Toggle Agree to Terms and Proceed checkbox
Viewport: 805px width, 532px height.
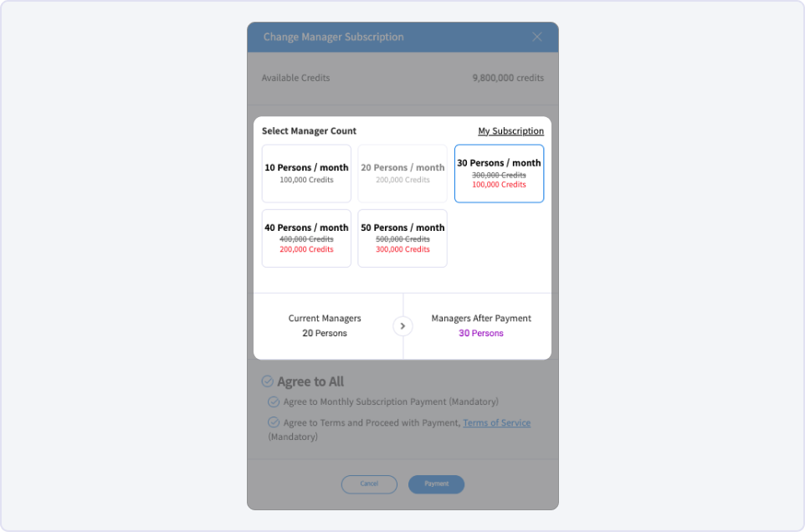[x=274, y=422]
